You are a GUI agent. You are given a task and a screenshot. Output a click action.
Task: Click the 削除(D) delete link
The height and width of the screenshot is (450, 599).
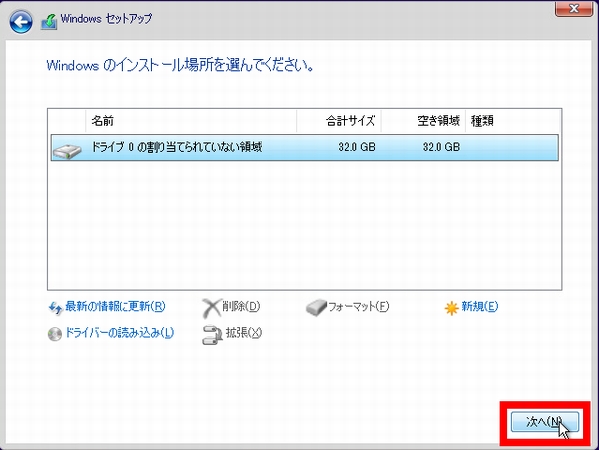[x=241, y=306]
